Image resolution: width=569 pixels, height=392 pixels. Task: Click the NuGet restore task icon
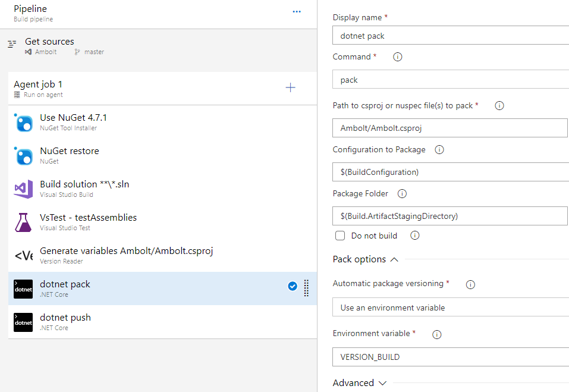[x=24, y=156]
